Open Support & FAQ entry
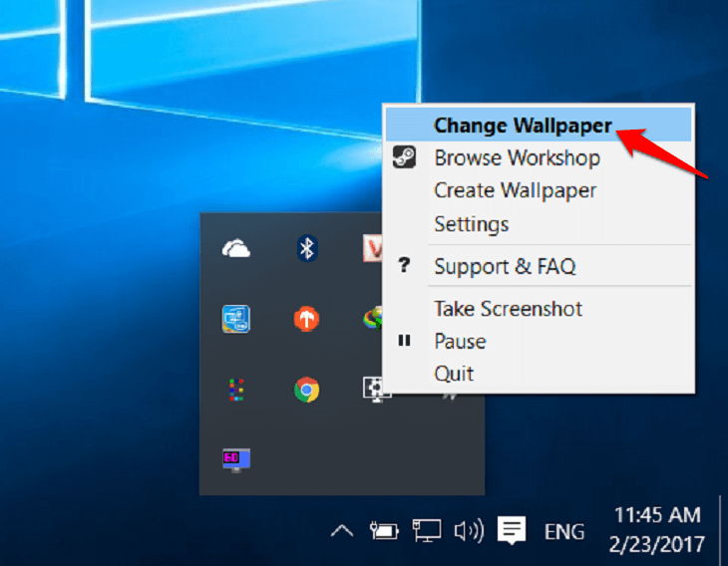Viewport: 728px width, 566px height. pos(539,266)
